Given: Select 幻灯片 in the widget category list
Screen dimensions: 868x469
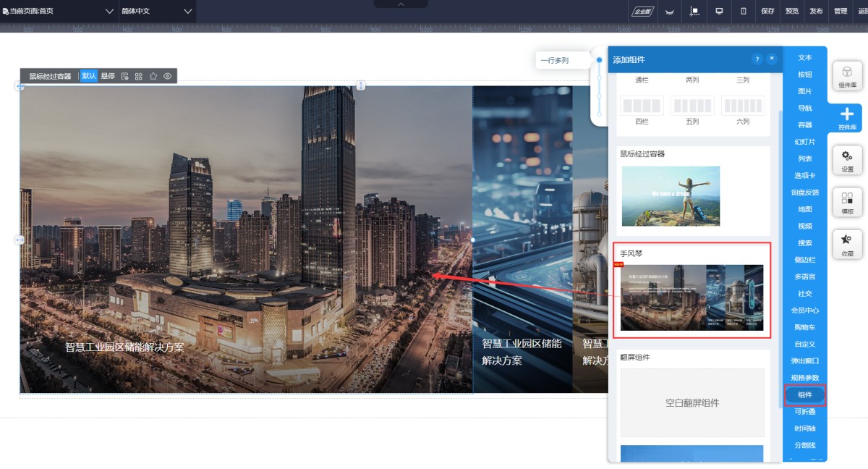Looking at the screenshot, I should tap(805, 142).
